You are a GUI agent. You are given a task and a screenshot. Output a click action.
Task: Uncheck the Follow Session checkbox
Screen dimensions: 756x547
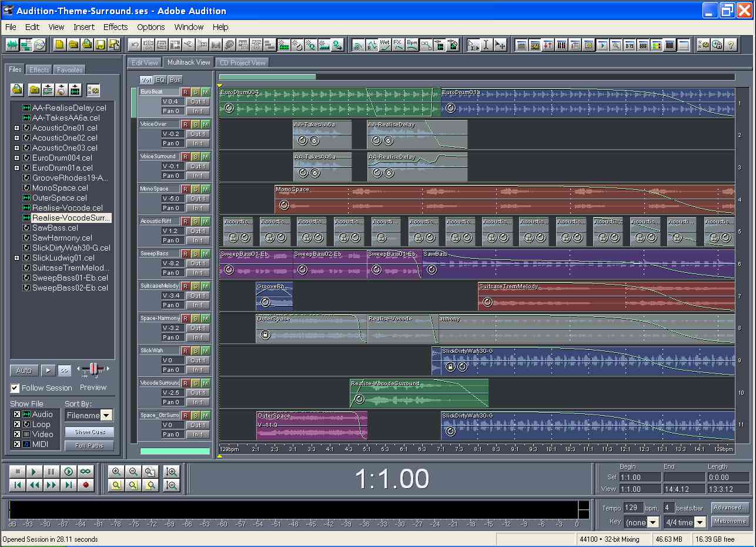pos(15,388)
